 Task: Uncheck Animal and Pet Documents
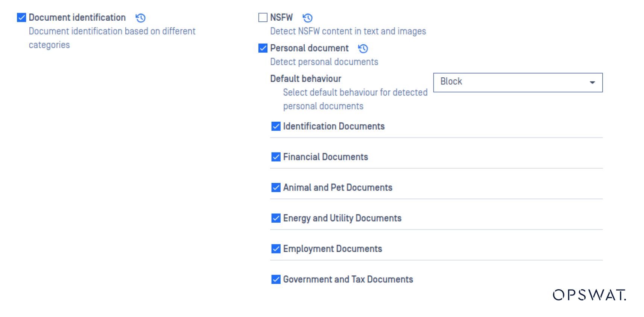point(276,187)
